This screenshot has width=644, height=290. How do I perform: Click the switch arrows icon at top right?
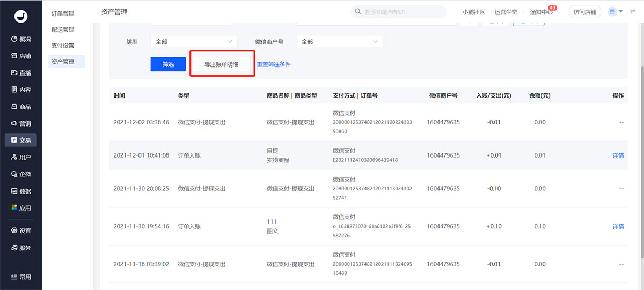point(633,11)
